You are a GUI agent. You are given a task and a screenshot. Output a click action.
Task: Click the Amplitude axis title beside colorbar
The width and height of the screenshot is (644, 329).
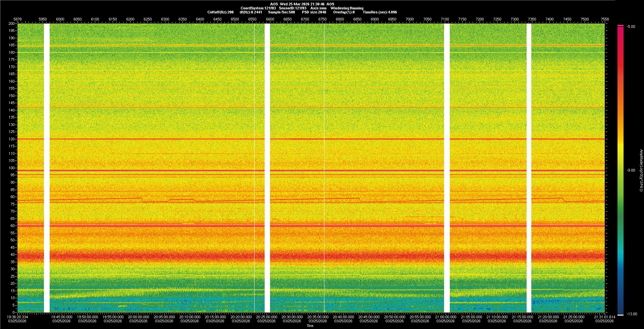click(641, 170)
